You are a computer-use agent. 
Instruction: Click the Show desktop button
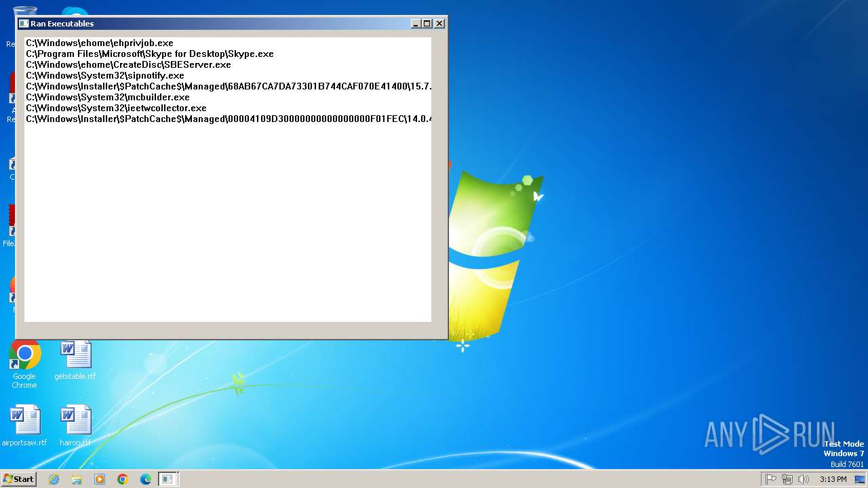click(860, 479)
